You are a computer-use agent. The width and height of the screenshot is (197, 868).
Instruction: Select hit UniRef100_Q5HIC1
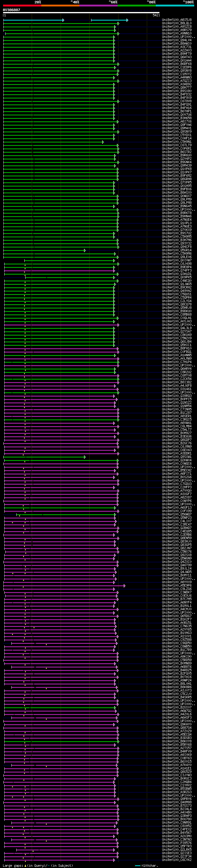point(177,345)
